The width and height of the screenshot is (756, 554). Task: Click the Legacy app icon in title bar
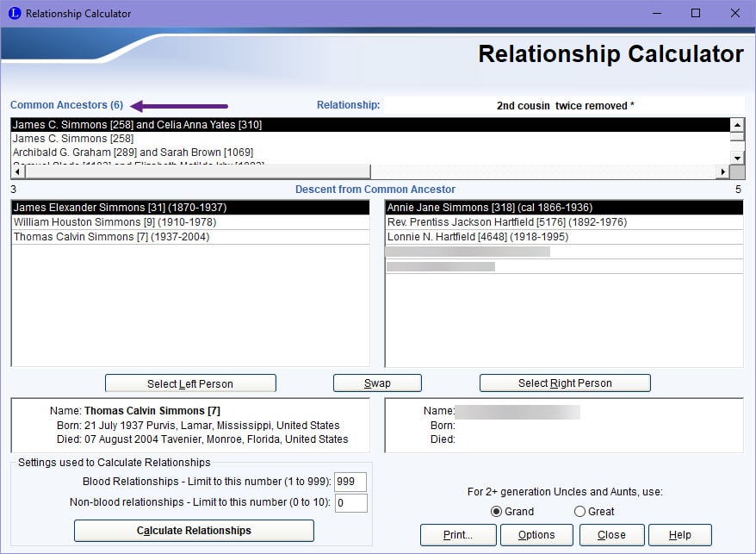tap(13, 14)
